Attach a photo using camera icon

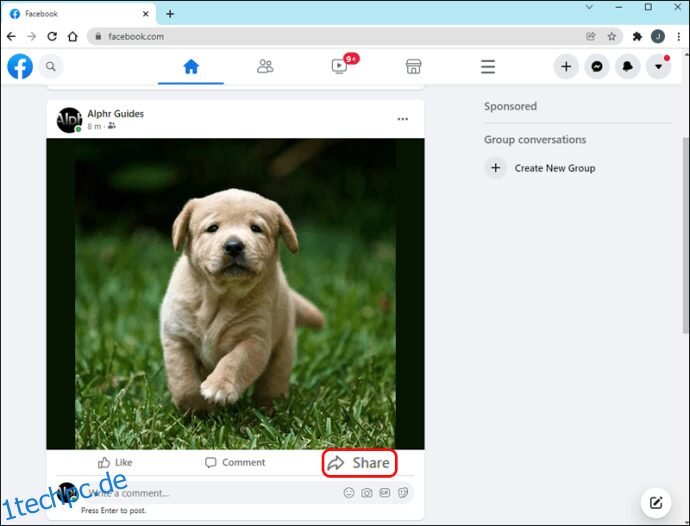click(x=367, y=493)
